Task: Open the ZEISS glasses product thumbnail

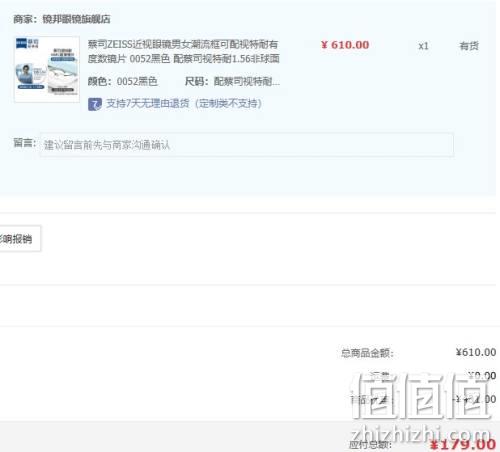Action: point(47,69)
